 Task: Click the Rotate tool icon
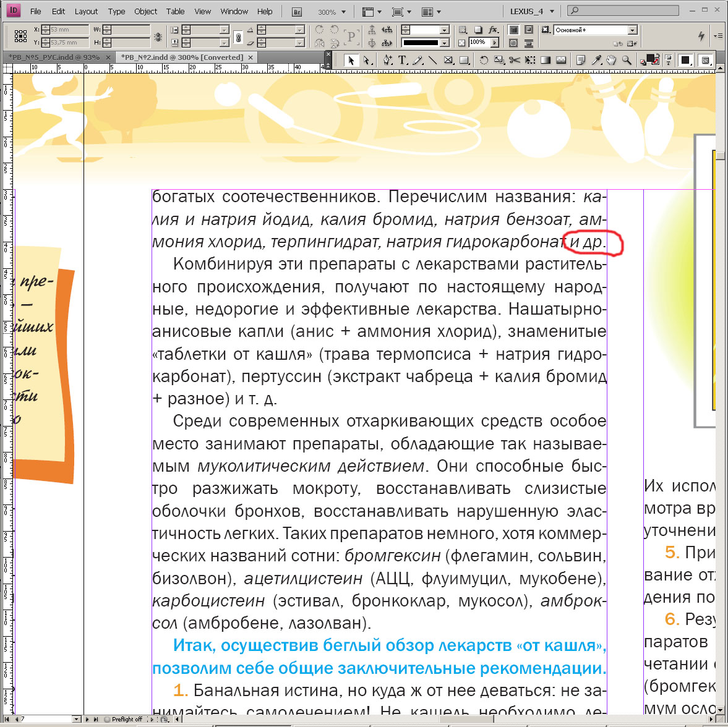click(x=484, y=60)
